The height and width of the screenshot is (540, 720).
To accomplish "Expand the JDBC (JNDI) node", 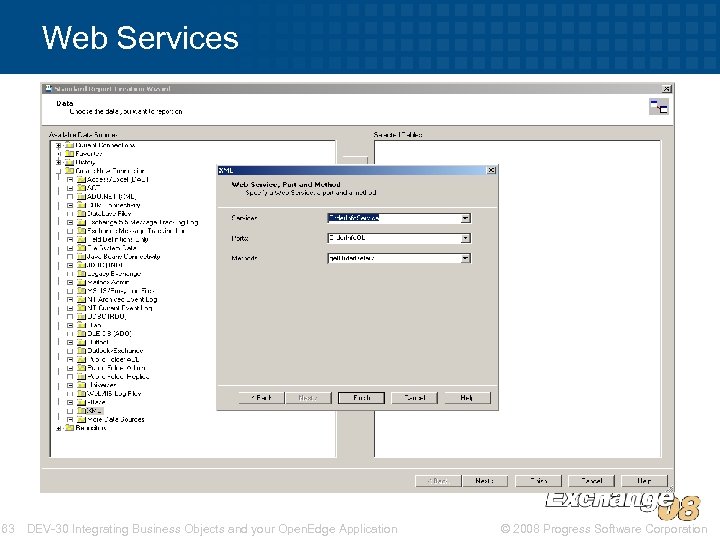I will tap(70, 265).
